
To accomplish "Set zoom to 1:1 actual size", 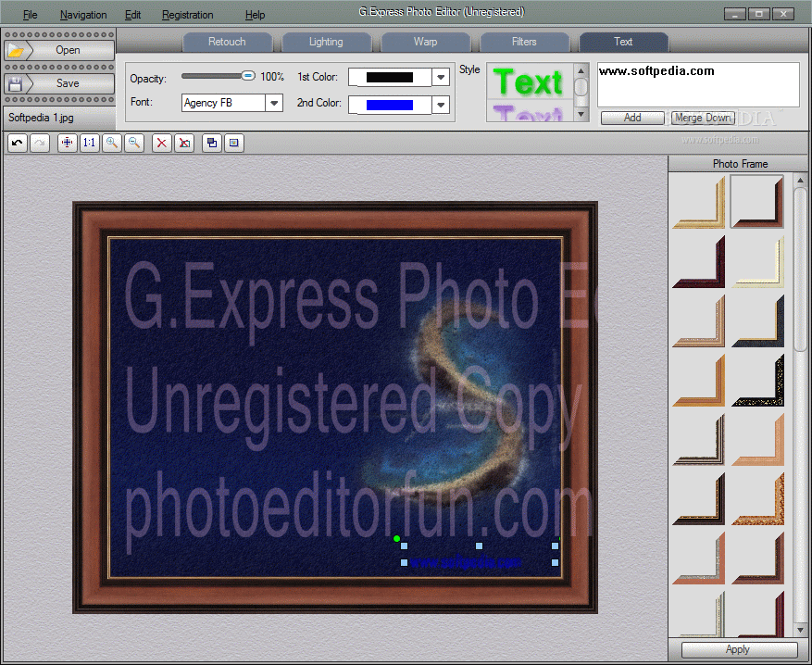I will [90, 143].
